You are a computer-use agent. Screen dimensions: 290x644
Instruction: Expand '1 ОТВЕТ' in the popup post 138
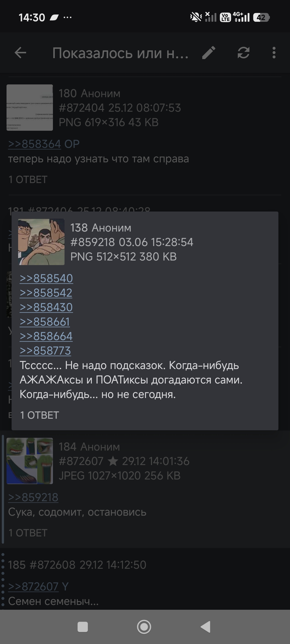40,415
